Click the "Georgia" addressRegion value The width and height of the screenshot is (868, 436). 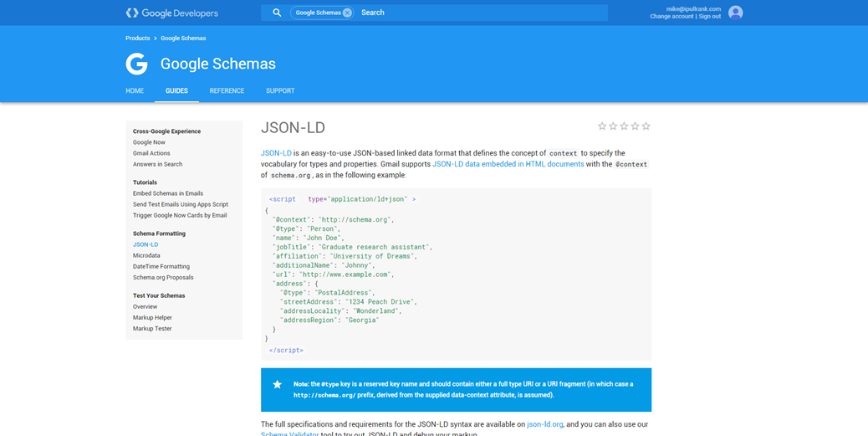point(363,321)
